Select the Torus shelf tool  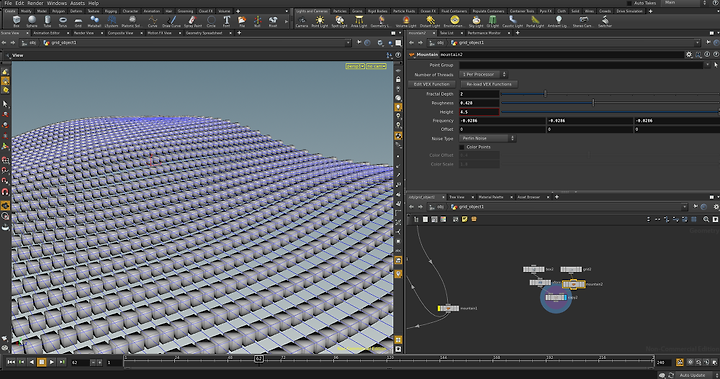63,21
